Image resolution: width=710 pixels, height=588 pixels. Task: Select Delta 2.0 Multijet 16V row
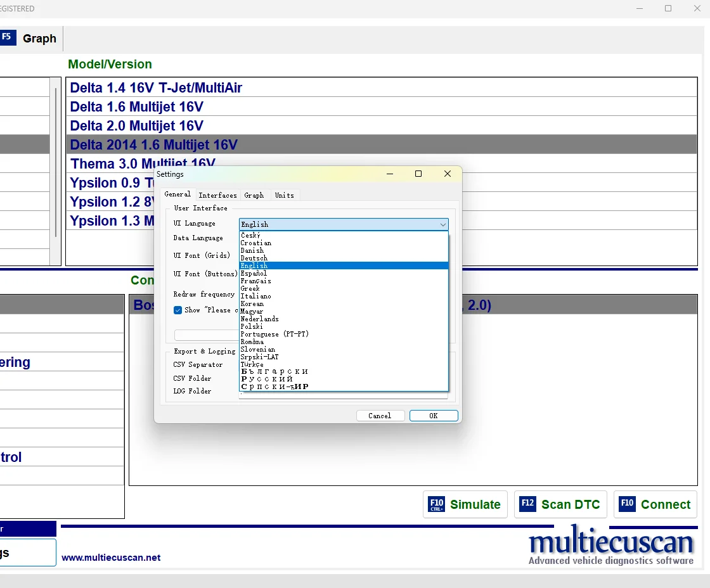coord(381,125)
